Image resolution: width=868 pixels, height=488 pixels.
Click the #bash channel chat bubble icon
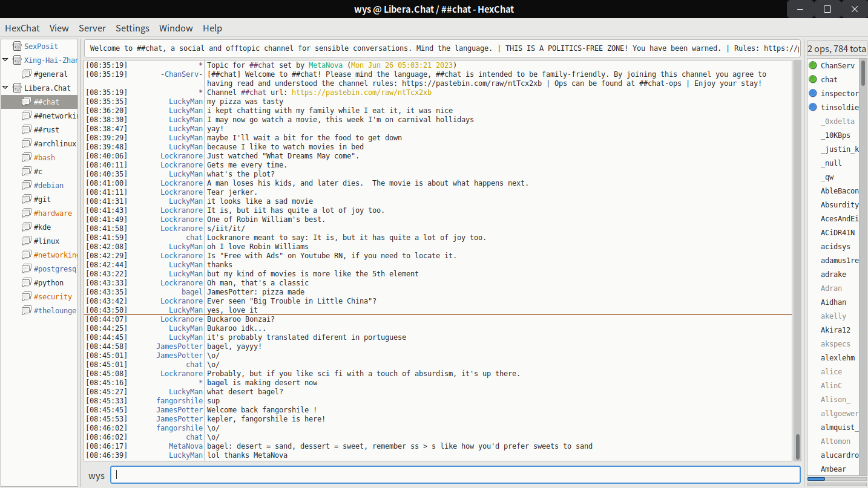pyautogui.click(x=26, y=157)
